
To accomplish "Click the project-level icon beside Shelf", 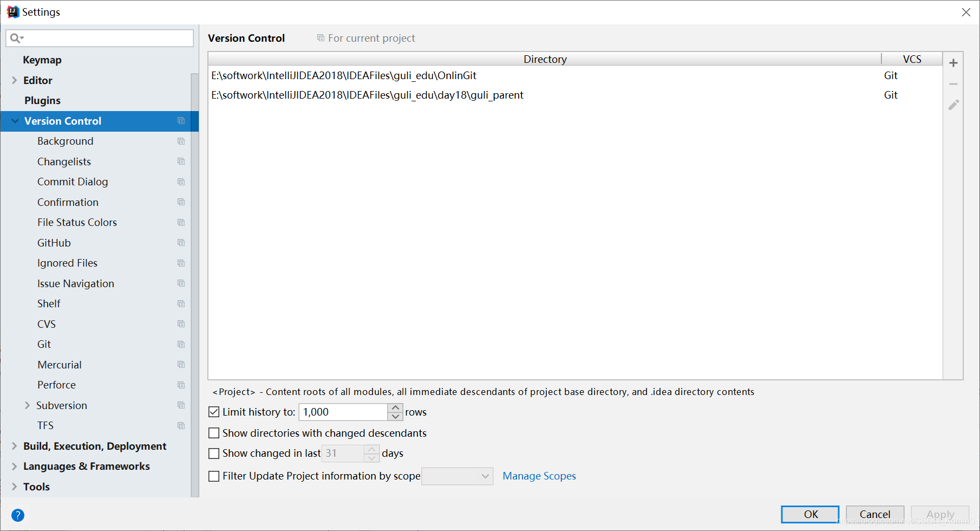I will coord(181,304).
